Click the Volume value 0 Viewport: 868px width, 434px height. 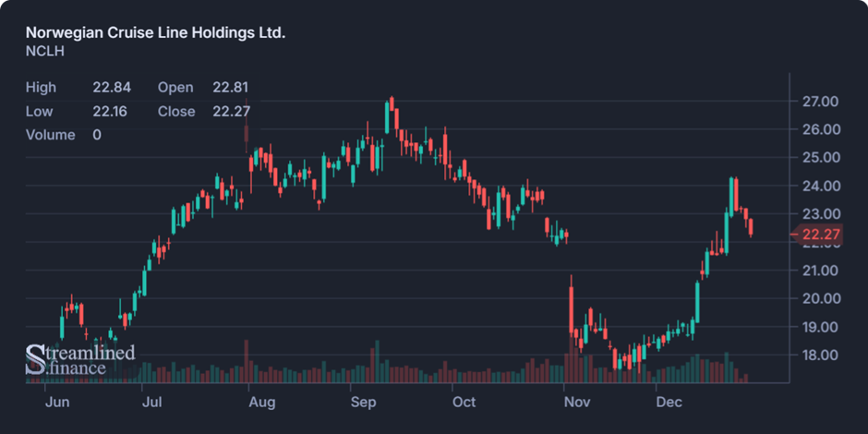(97, 135)
